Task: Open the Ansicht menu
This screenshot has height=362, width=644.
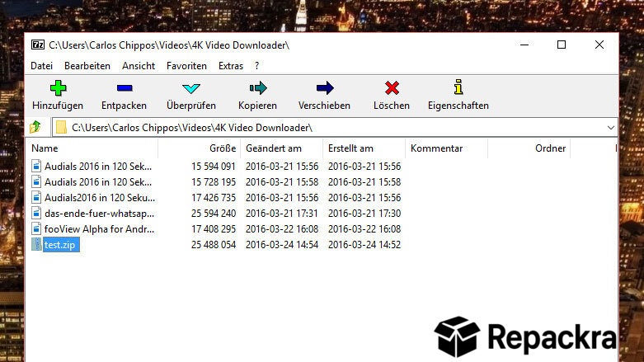Action: point(139,66)
